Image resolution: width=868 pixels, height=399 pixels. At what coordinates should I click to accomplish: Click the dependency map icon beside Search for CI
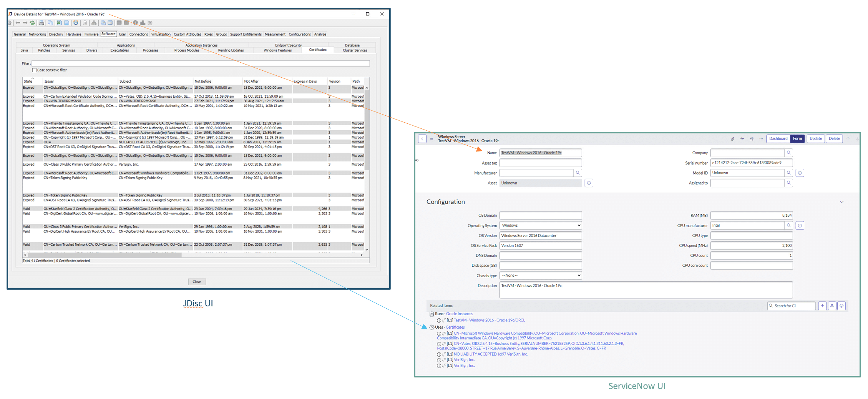[832, 306]
